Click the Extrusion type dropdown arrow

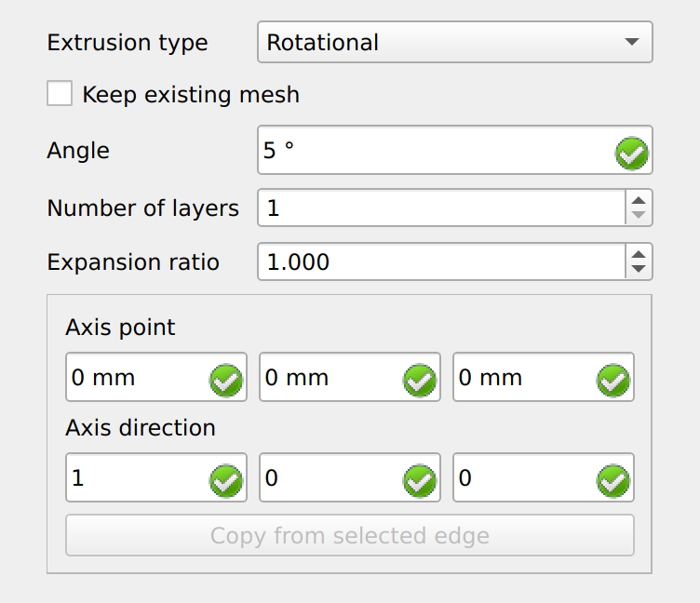(632, 42)
